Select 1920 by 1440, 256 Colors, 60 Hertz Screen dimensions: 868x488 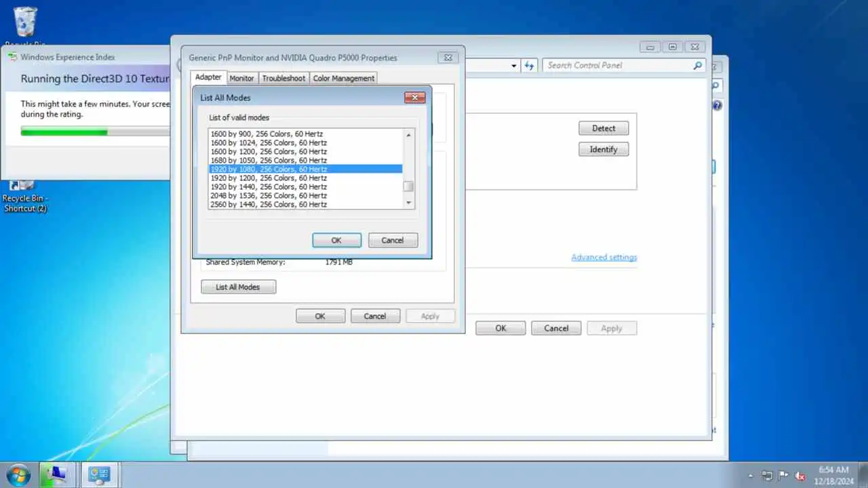point(306,186)
